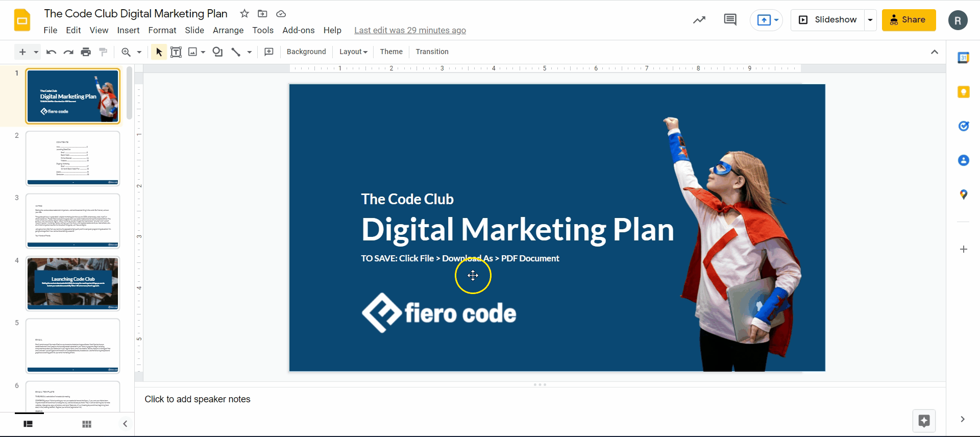Open the Insert menu
Screen dimensions: 980x437
(128, 30)
